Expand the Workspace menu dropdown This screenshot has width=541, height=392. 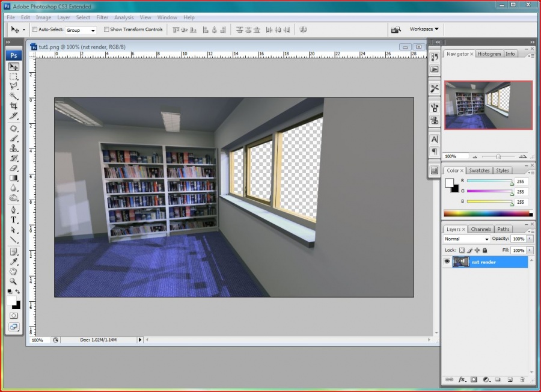pos(424,29)
